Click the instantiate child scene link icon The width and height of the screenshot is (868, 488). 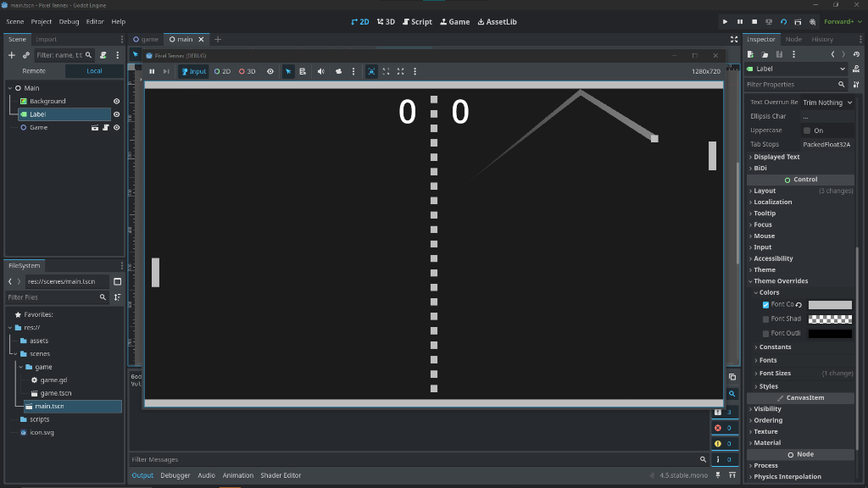pyautogui.click(x=25, y=55)
